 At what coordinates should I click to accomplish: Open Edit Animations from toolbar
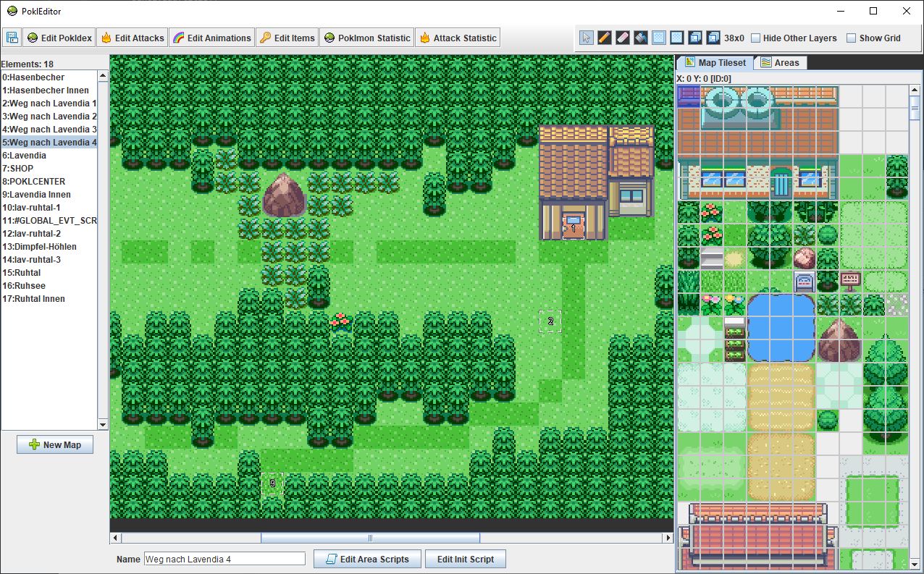[212, 38]
